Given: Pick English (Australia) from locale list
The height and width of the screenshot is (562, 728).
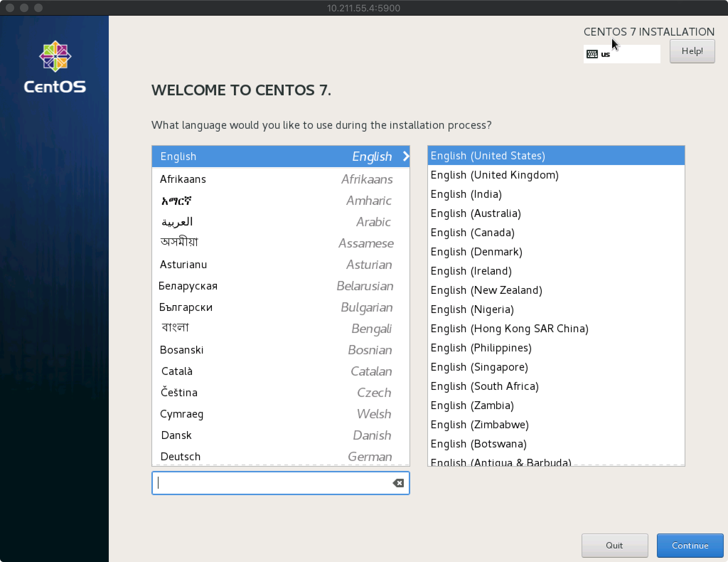Looking at the screenshot, I should (476, 213).
